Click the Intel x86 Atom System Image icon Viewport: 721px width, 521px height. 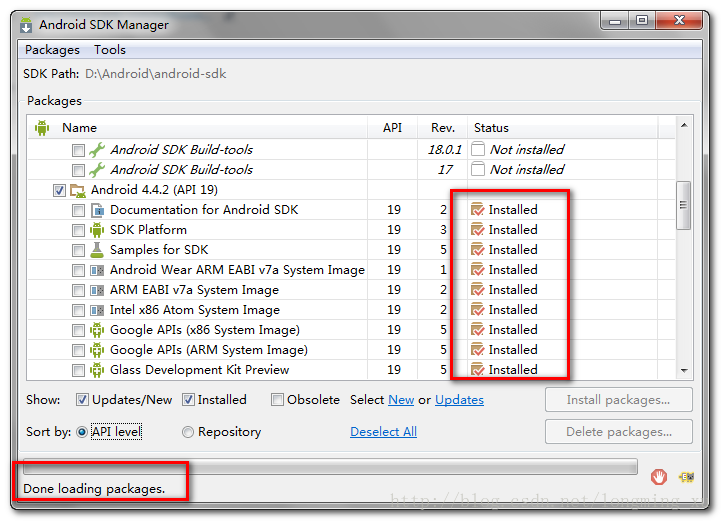[x=97, y=310]
